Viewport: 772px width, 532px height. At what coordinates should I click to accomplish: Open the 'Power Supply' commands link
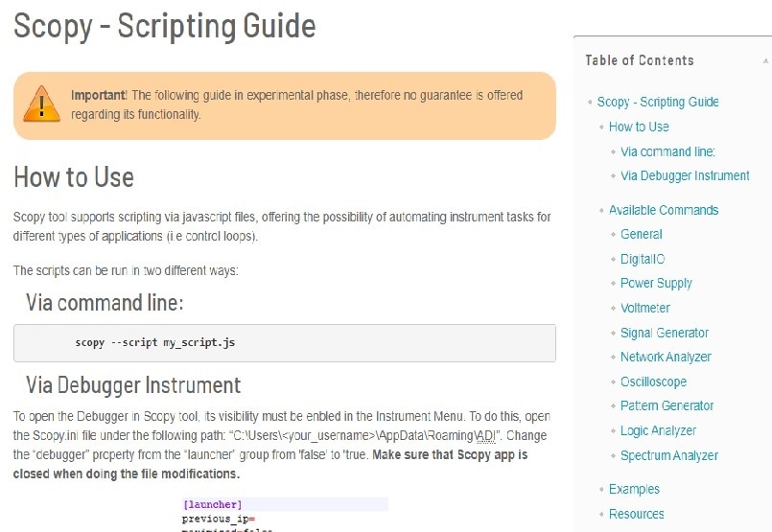pos(656,284)
